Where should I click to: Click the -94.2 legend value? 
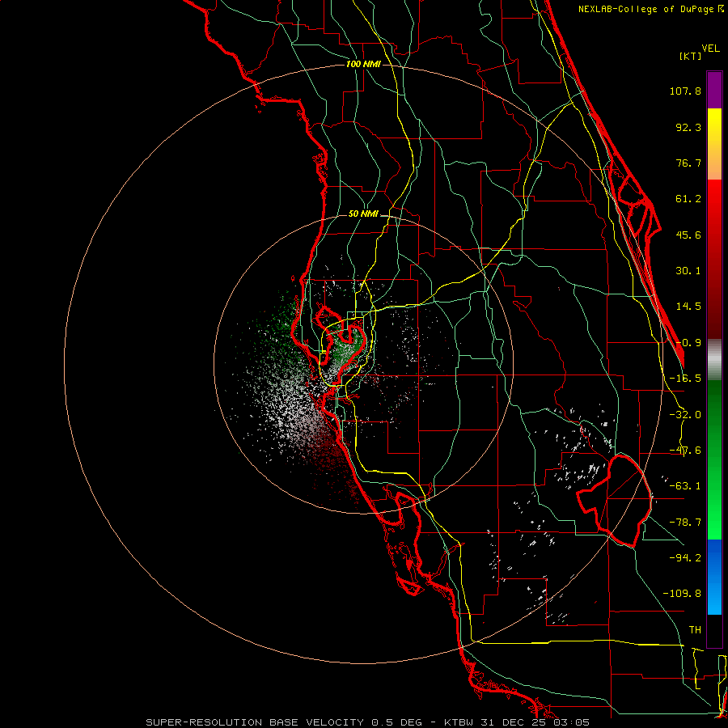685,558
